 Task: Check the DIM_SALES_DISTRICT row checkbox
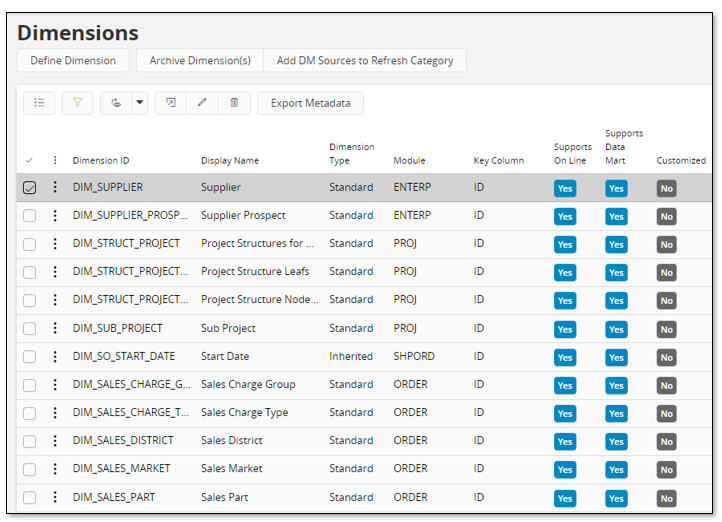[30, 441]
